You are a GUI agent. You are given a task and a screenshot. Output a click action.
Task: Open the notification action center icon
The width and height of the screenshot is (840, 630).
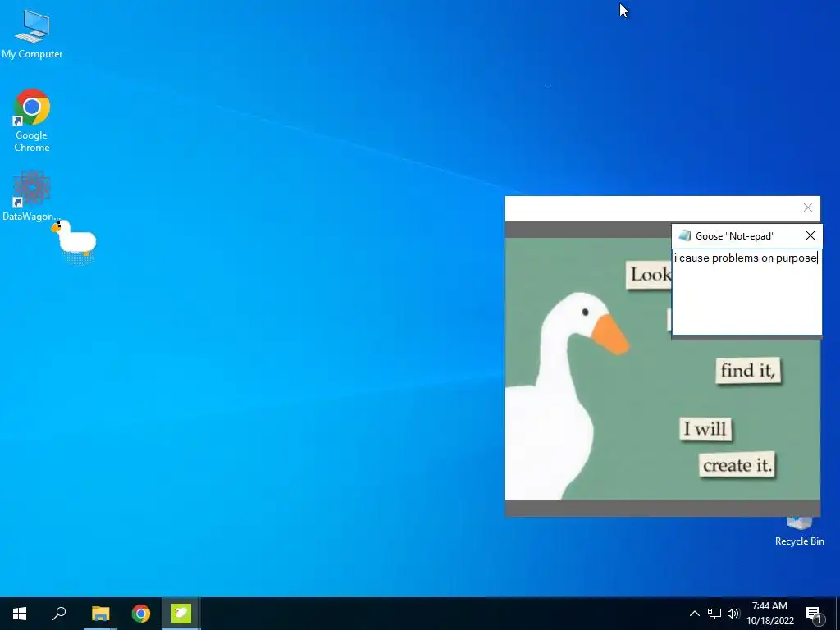pos(814,614)
